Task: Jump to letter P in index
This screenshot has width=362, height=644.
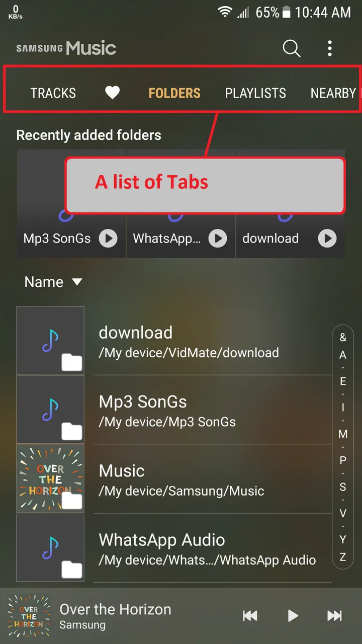Action: click(343, 460)
